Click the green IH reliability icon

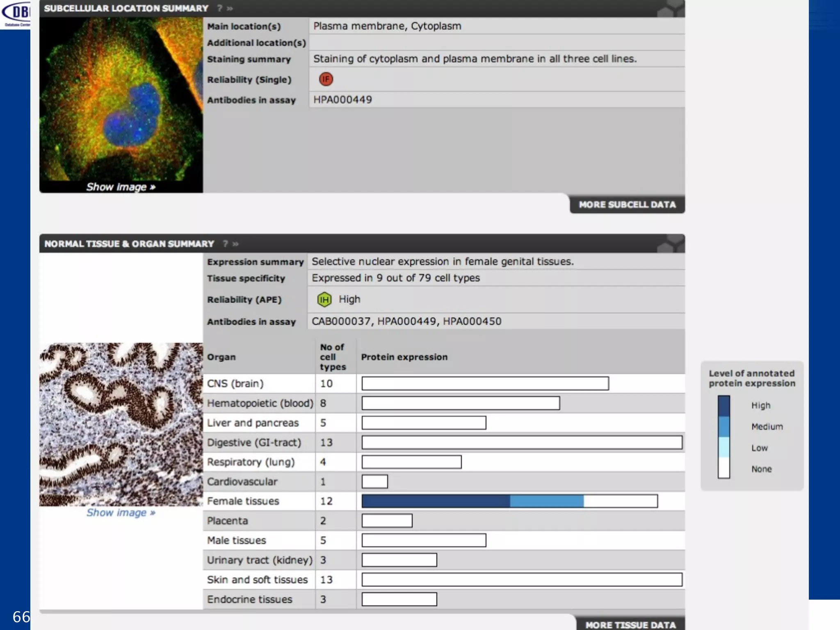(324, 299)
